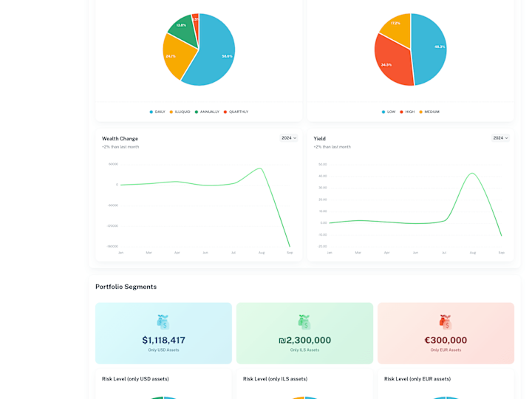Click the red 34.5% risk pie slice

click(394, 63)
